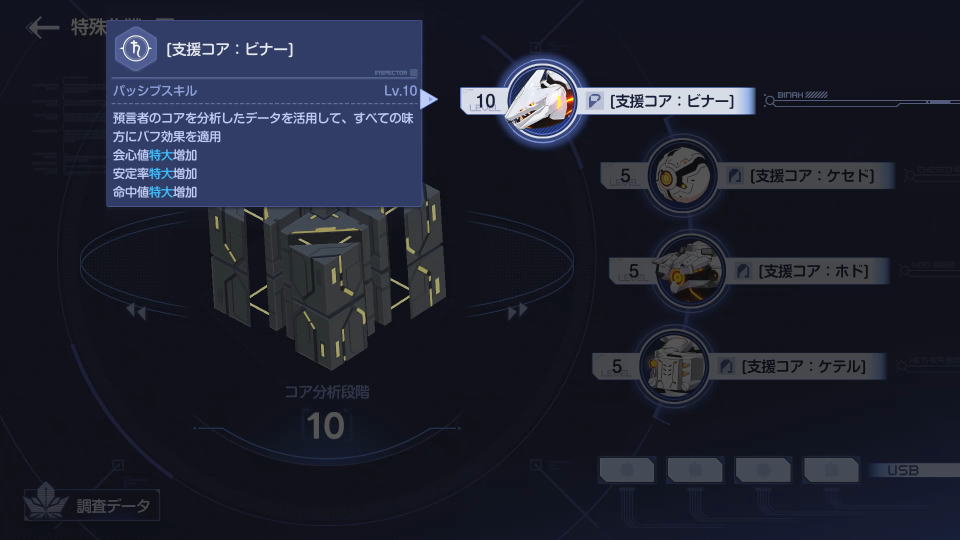The height and width of the screenshot is (540, 960).
Task: Rotate core left with double-arrow icon
Action: tap(136, 312)
